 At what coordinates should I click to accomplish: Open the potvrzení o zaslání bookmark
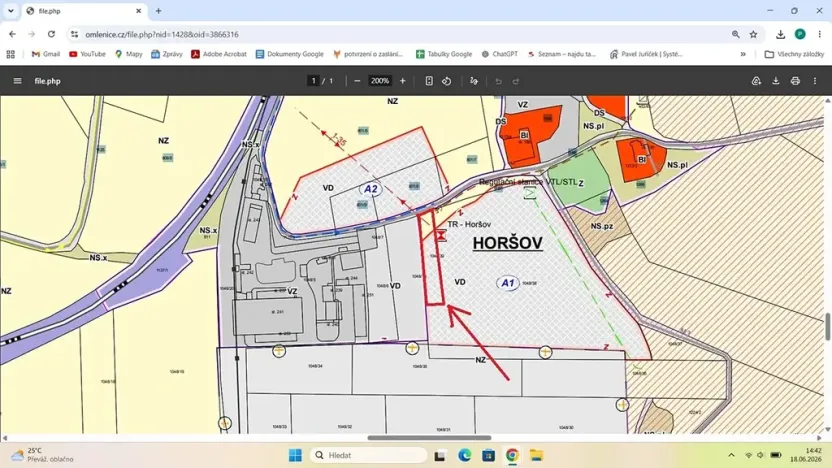click(368, 54)
